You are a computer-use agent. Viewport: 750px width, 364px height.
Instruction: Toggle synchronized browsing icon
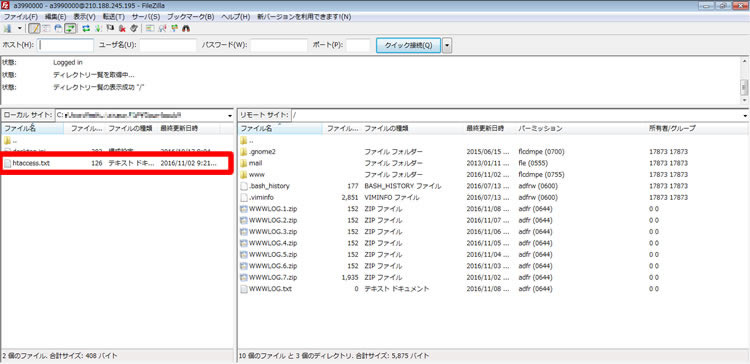coord(175,29)
